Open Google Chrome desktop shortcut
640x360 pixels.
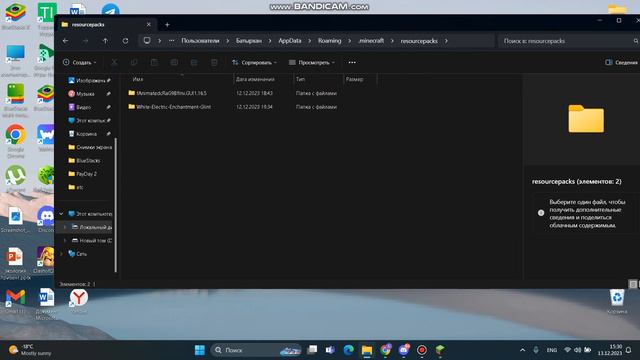(x=16, y=141)
